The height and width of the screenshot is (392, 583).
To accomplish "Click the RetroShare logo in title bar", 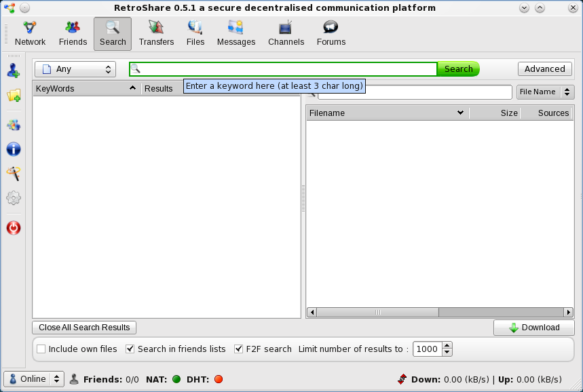I will coord(9,7).
